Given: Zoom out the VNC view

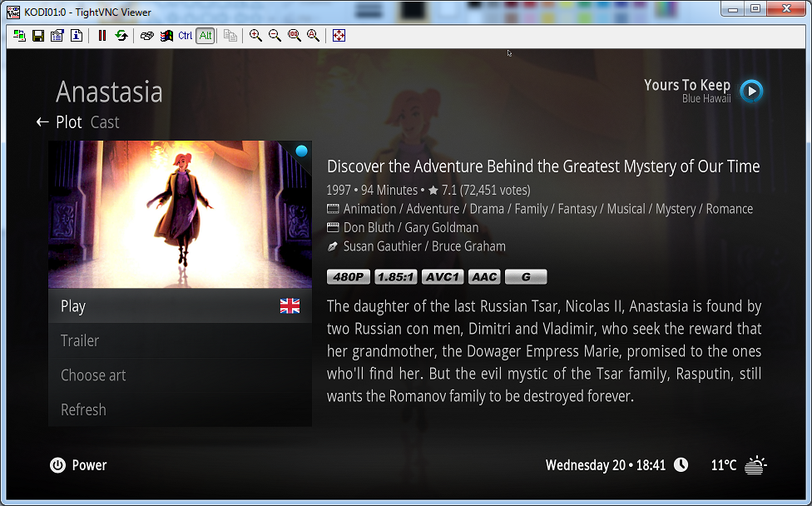Looking at the screenshot, I should (275, 36).
